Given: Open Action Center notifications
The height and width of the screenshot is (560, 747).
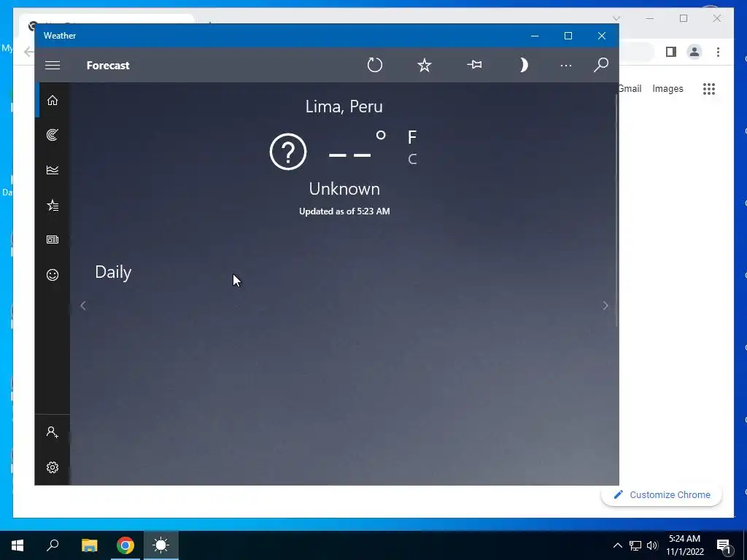Looking at the screenshot, I should click(x=724, y=545).
